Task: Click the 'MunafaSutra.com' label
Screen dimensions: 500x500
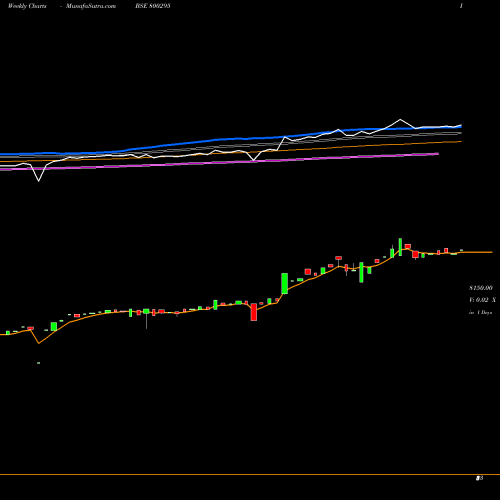Action: coord(91,6)
